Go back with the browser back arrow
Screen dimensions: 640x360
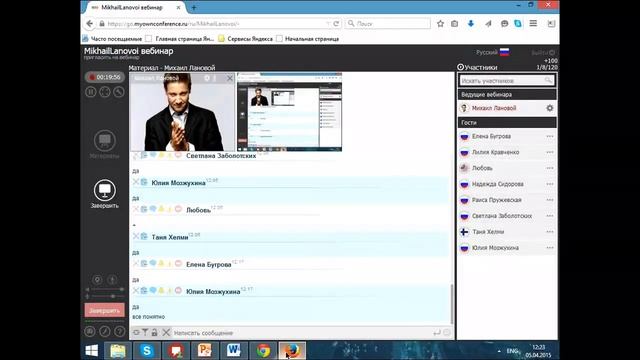90,24
